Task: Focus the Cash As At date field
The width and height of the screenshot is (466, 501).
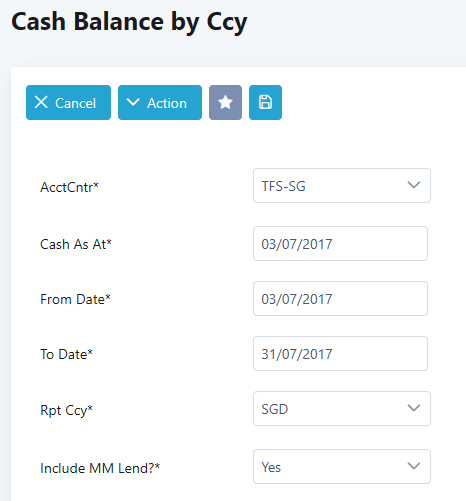Action: coord(340,244)
